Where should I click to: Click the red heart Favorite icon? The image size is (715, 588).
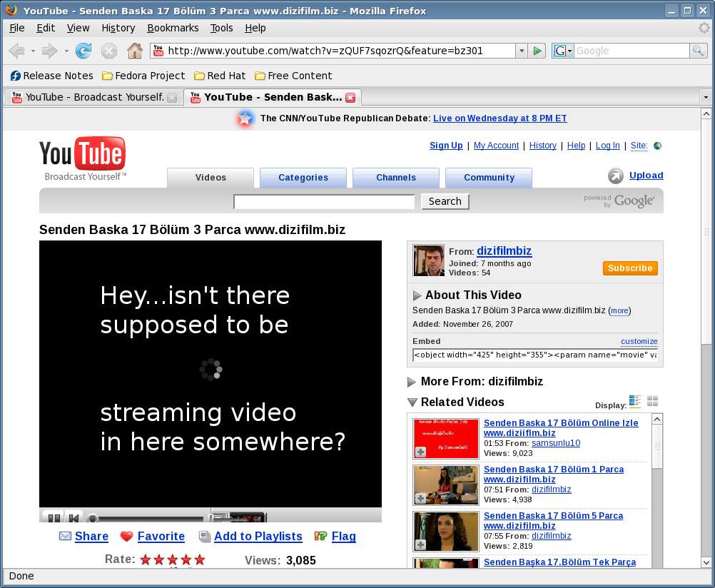click(x=126, y=537)
